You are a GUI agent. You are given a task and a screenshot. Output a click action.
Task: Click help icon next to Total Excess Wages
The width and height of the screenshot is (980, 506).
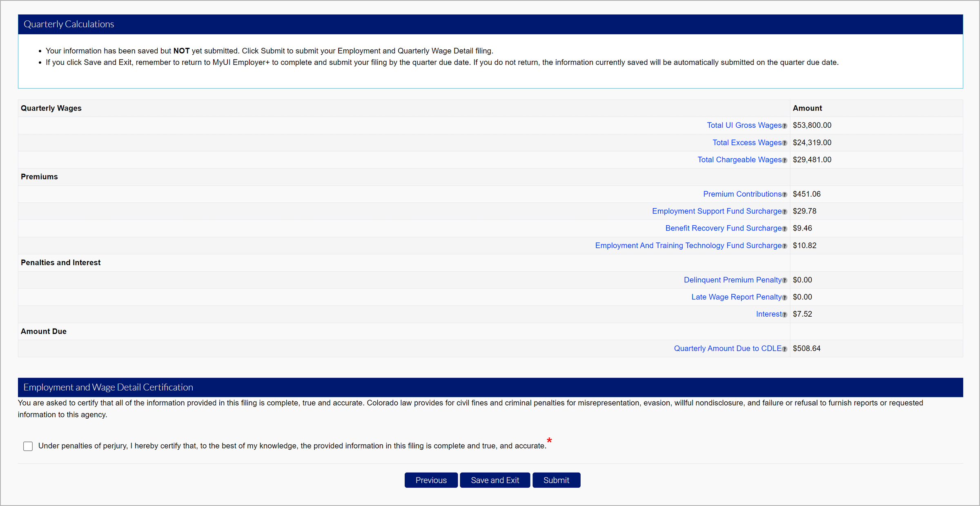point(784,143)
